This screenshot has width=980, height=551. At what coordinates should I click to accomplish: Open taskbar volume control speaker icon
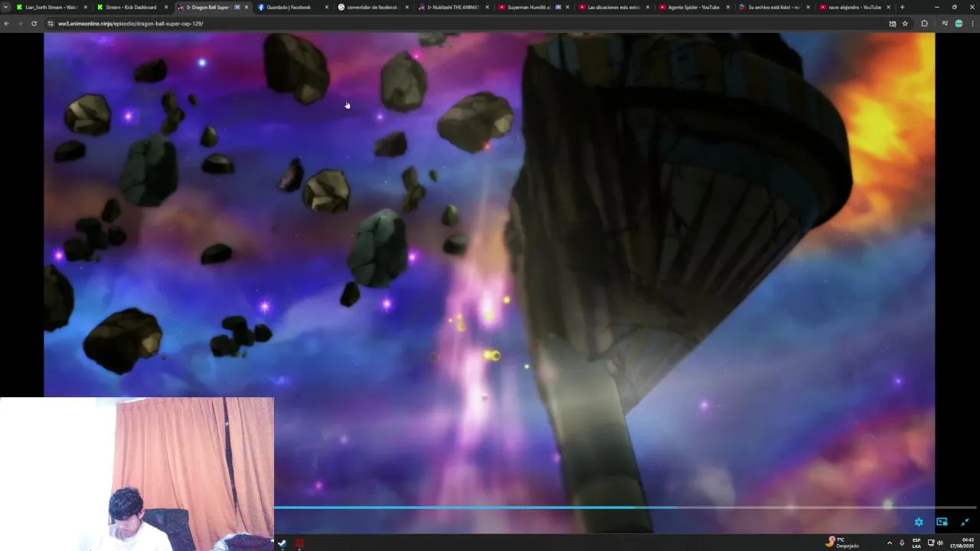(x=939, y=543)
